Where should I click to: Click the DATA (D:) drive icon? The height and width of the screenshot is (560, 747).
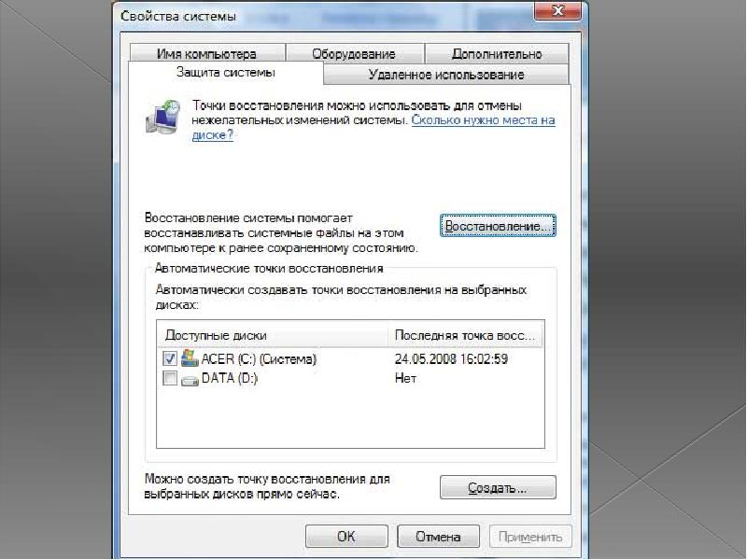tap(190, 380)
